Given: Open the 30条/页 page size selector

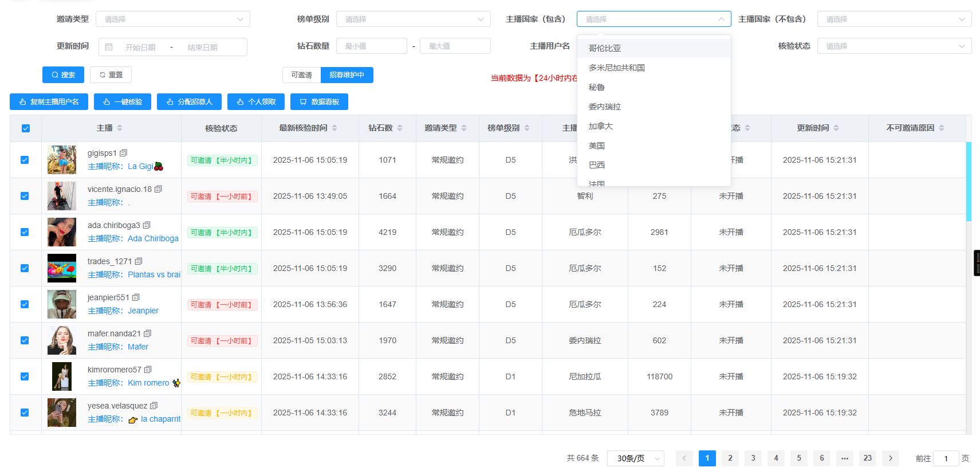Looking at the screenshot, I should pyautogui.click(x=635, y=458).
